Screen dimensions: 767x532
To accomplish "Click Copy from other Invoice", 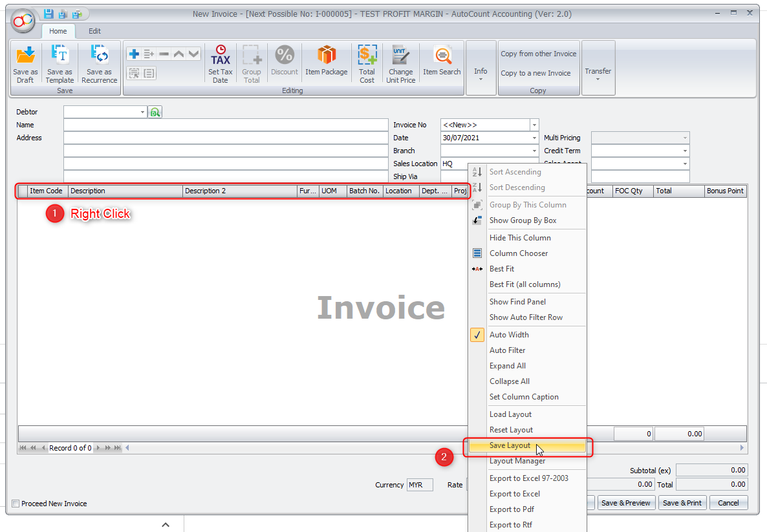I will (x=538, y=54).
